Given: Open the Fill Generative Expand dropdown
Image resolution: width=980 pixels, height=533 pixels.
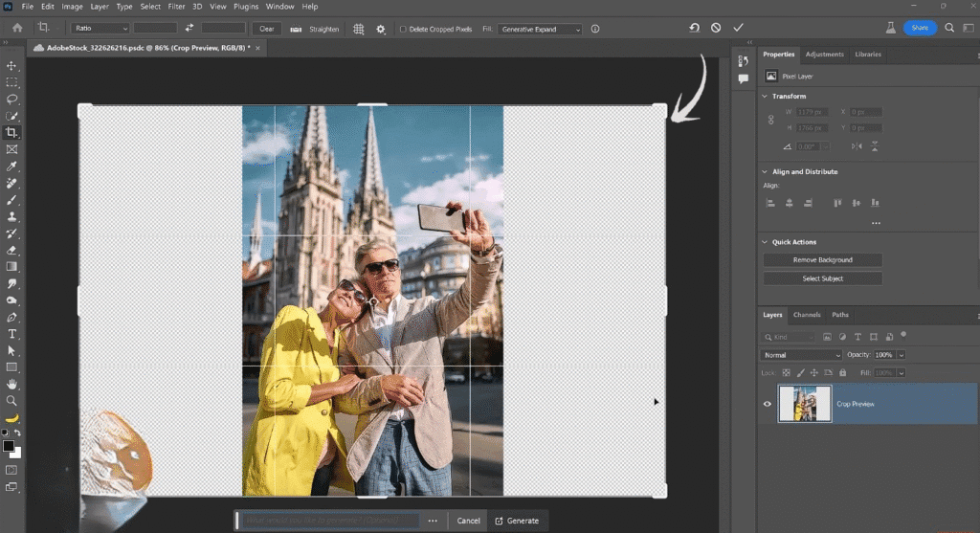Looking at the screenshot, I should click(539, 29).
